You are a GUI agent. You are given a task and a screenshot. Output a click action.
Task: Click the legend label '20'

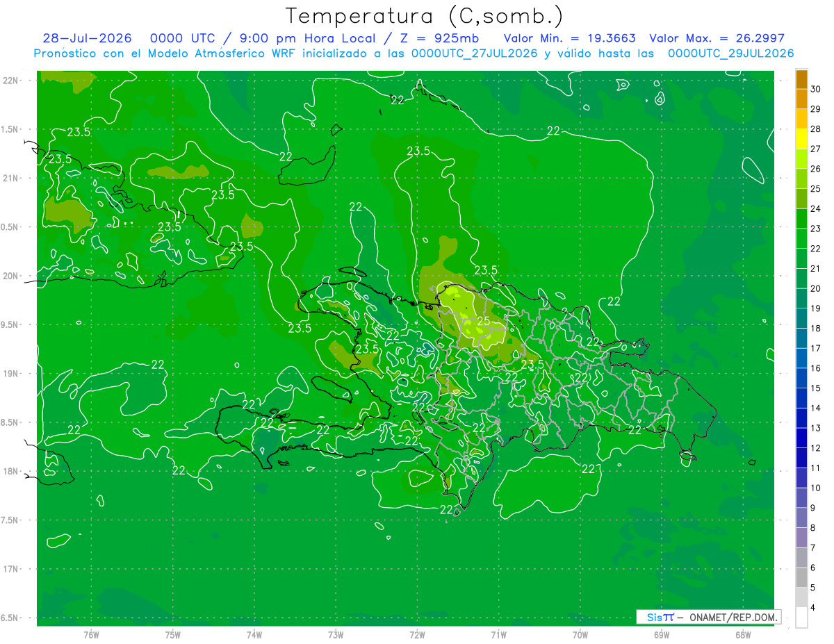point(816,288)
